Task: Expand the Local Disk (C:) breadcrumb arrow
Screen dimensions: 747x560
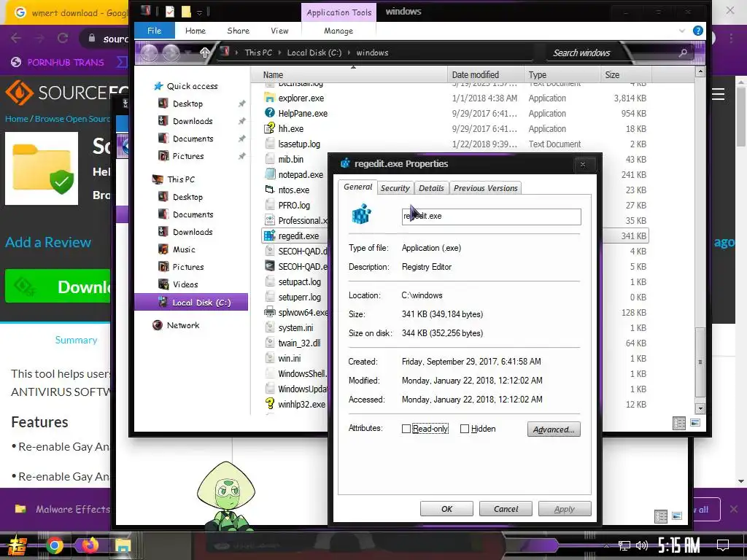Action: [x=349, y=52]
